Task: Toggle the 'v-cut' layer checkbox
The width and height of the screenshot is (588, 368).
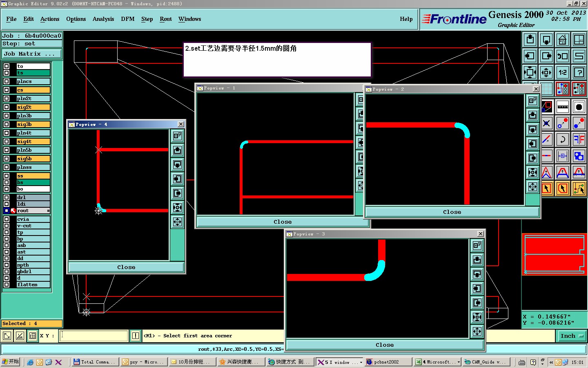Action: (x=7, y=226)
